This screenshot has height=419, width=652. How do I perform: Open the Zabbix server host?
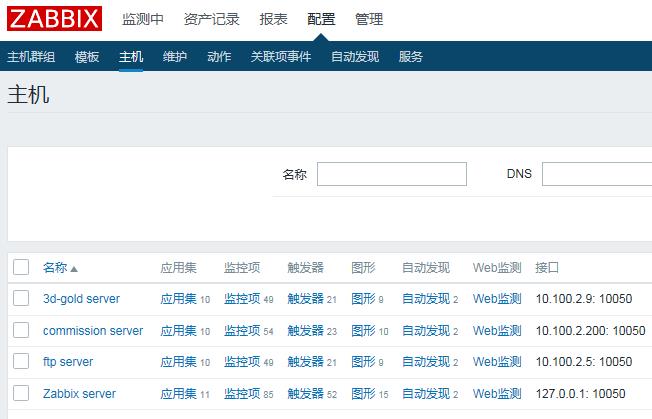[79, 394]
